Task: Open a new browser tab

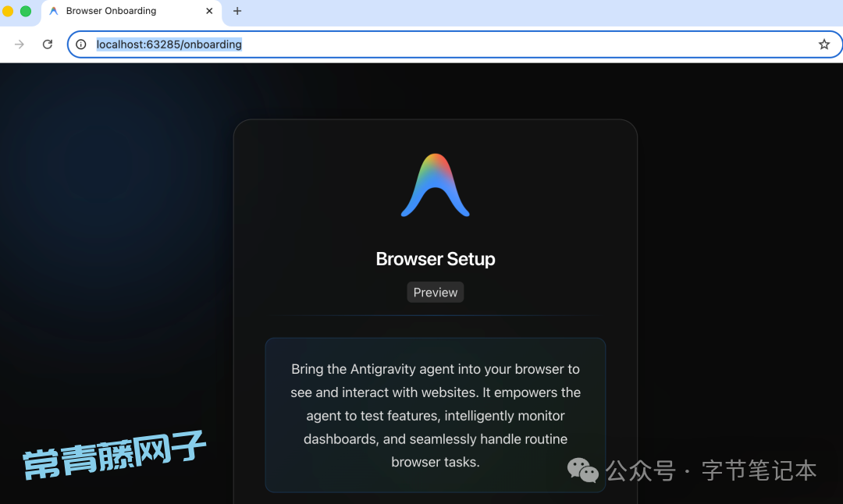Action: coord(237,11)
